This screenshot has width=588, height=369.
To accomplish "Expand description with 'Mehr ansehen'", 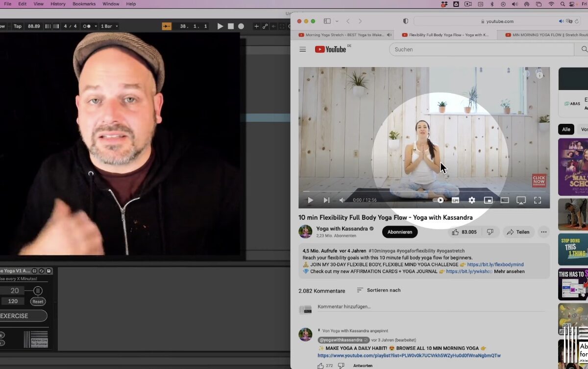I will pos(509,272).
